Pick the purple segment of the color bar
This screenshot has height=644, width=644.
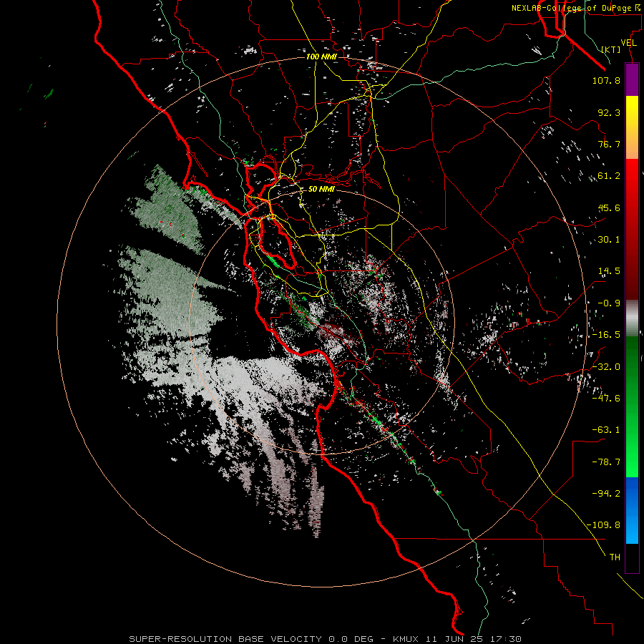click(x=632, y=79)
